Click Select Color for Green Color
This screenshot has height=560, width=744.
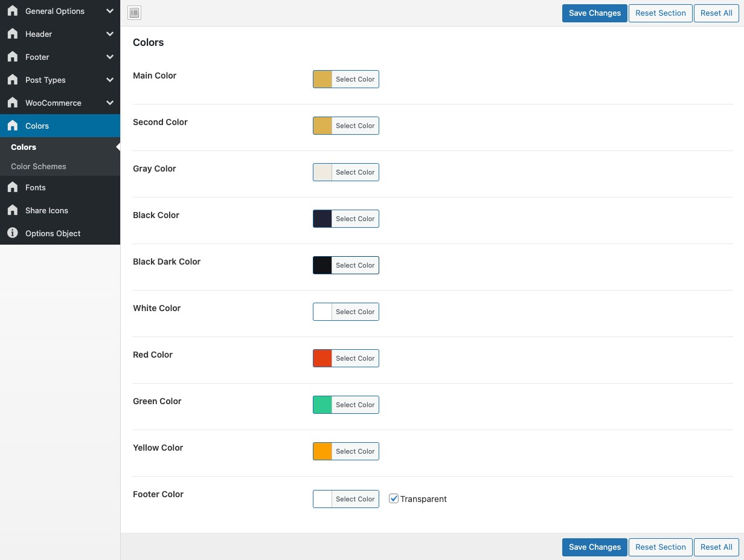[355, 405]
